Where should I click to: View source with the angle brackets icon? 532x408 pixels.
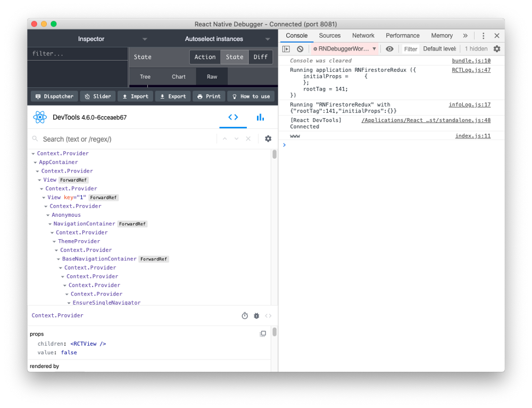click(x=268, y=315)
